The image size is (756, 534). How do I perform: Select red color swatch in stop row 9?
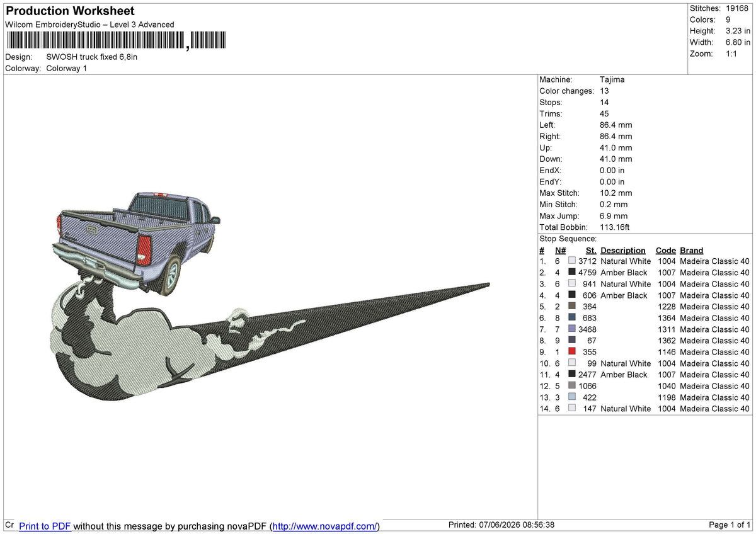click(572, 352)
